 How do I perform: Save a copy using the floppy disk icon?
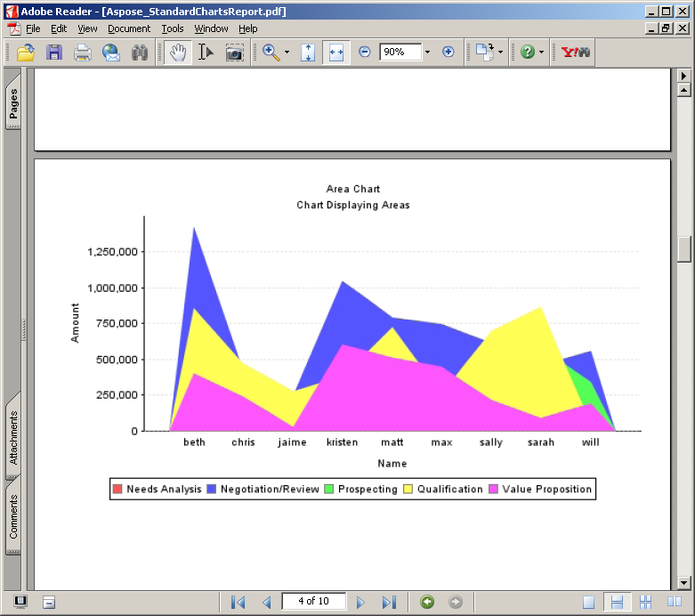(54, 53)
